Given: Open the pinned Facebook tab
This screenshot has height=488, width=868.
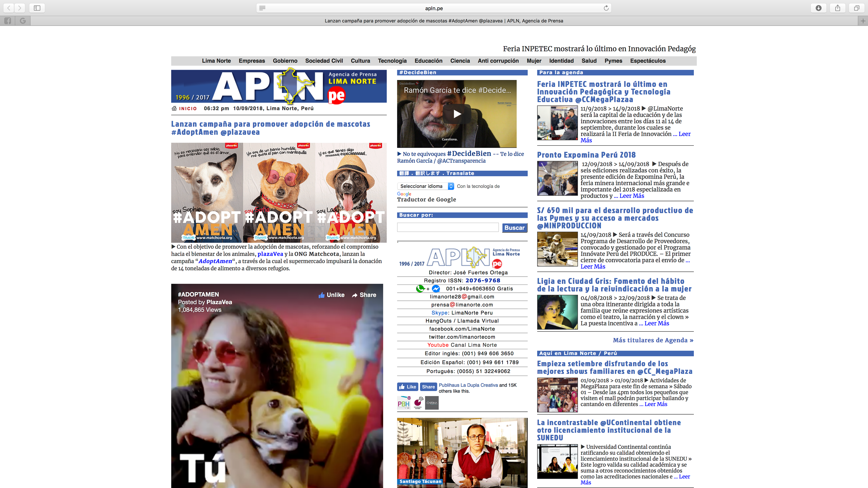Looking at the screenshot, I should click(7, 21).
